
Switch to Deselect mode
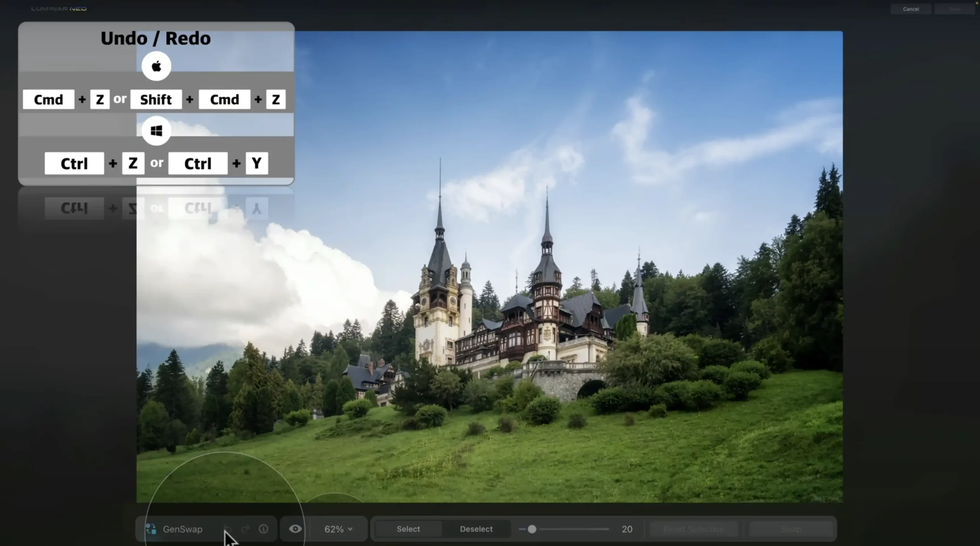click(x=476, y=529)
